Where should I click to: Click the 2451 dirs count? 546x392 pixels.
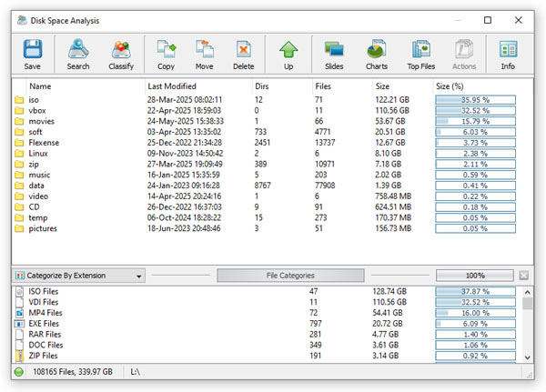pos(262,143)
